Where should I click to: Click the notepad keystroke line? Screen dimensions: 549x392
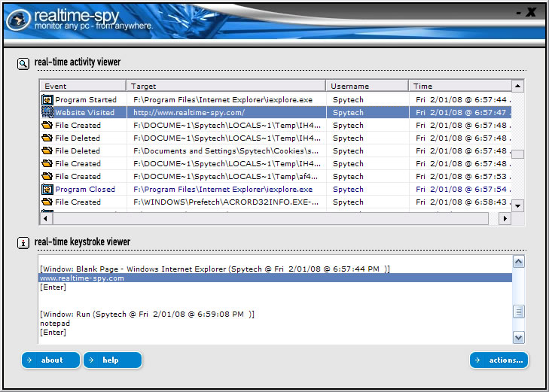55,323
